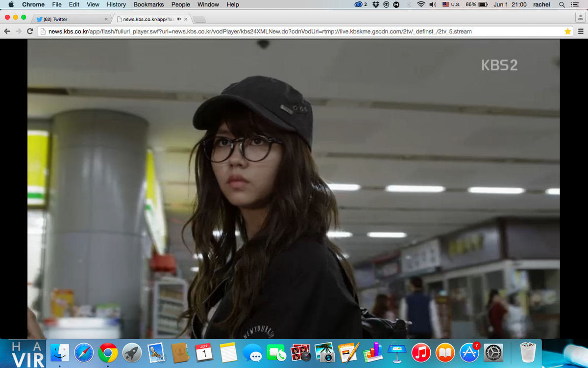Go forward with the Chrome forward arrow
Viewport: 588px width, 368px height.
click(x=19, y=31)
